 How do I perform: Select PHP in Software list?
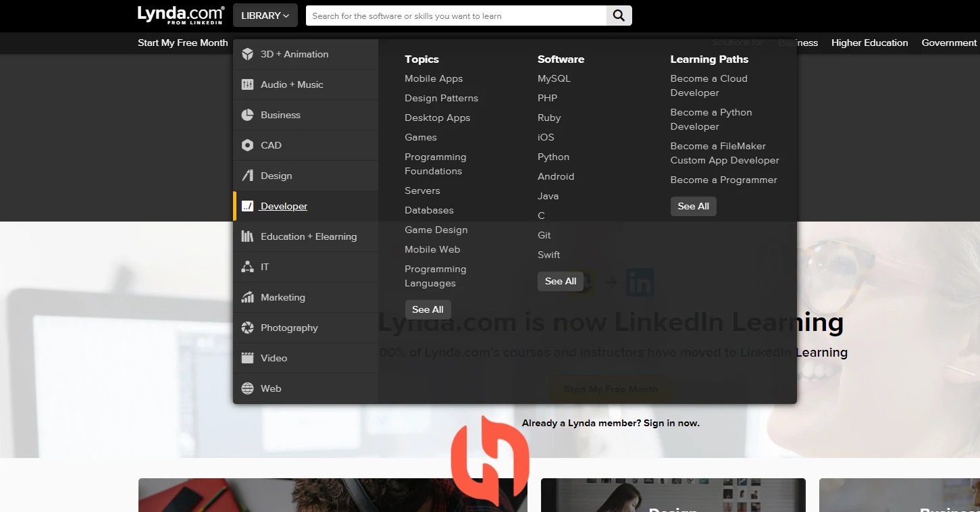pos(547,98)
